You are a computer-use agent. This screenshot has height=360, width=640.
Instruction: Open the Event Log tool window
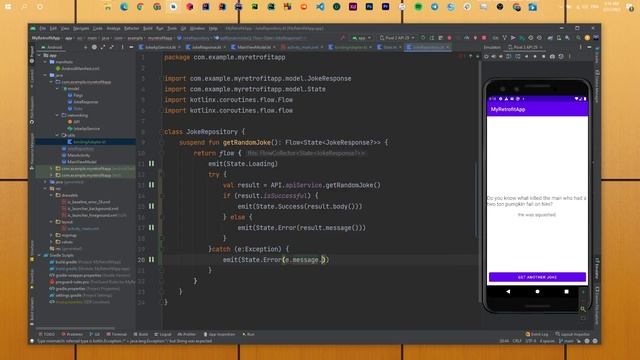pyautogui.click(x=537, y=334)
